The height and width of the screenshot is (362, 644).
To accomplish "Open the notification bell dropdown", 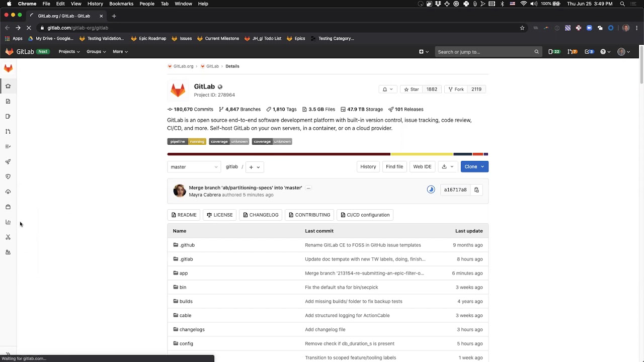I will [x=387, y=89].
